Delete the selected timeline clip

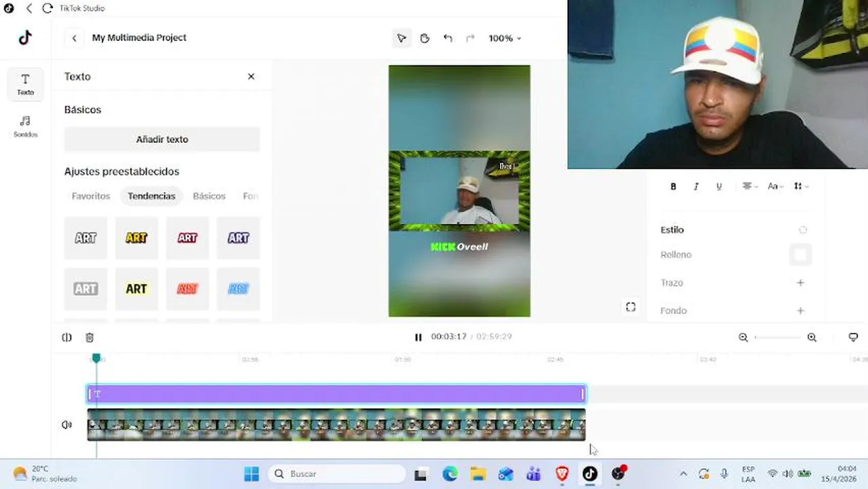pos(90,338)
